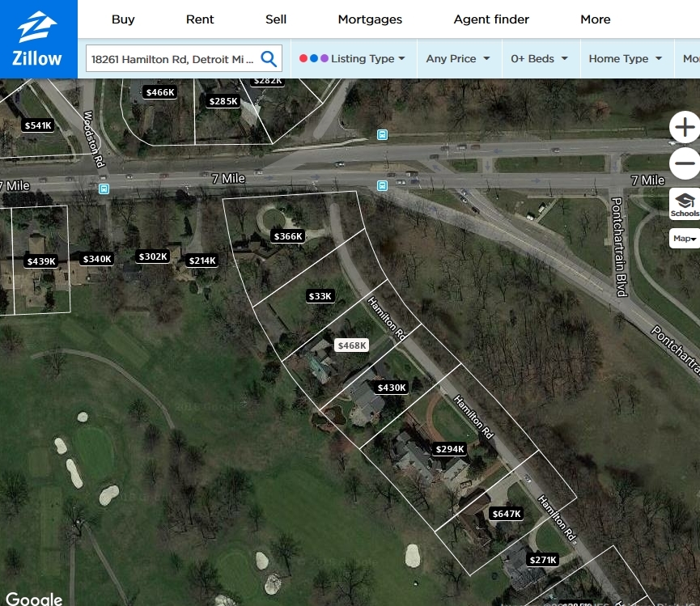
Task: Select the $294K property marker
Action: click(450, 449)
